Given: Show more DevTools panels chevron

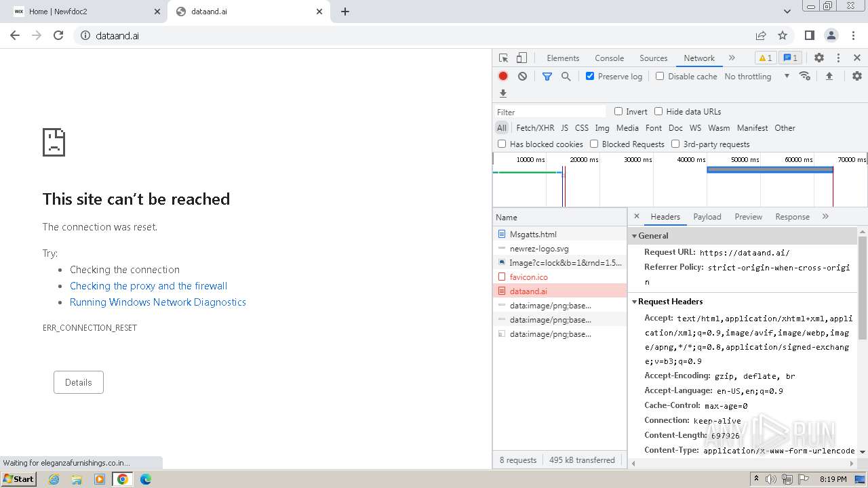Looking at the screenshot, I should click(x=732, y=58).
